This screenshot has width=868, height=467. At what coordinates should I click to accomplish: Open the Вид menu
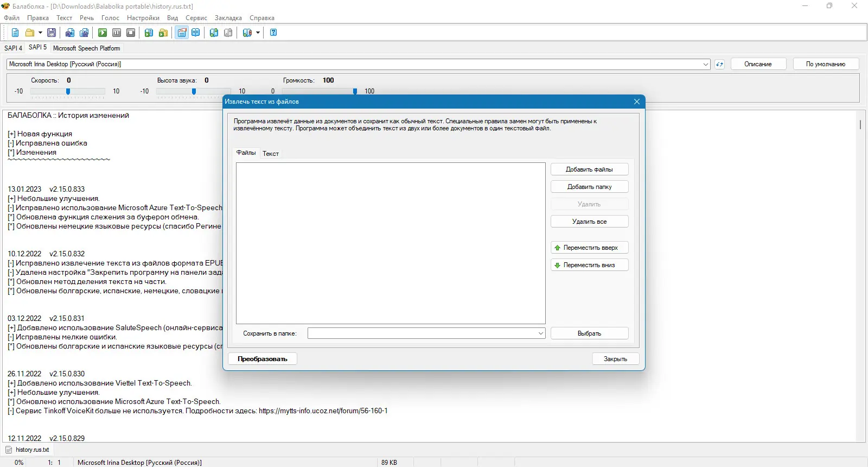pyautogui.click(x=173, y=18)
